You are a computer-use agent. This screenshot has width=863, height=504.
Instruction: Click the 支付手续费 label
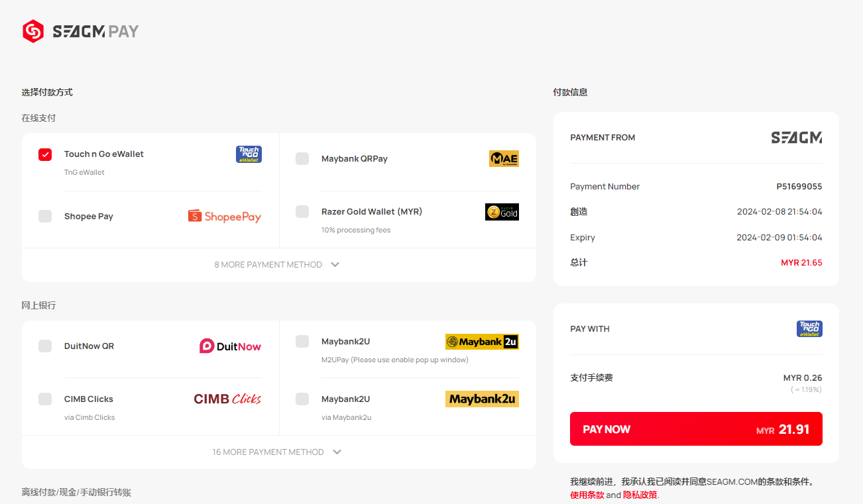[591, 378]
